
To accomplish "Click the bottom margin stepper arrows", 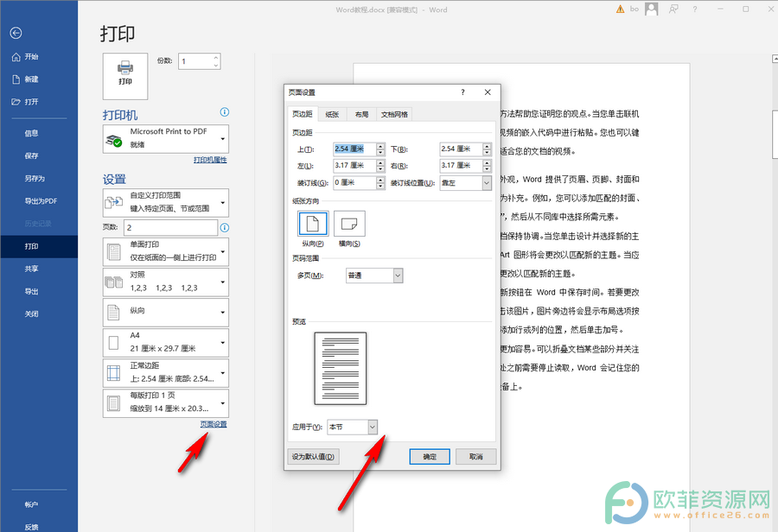I will (488, 149).
